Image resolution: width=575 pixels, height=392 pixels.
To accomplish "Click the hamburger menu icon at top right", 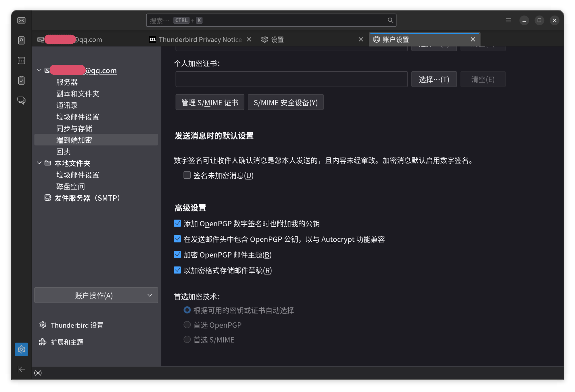I will pos(508,20).
